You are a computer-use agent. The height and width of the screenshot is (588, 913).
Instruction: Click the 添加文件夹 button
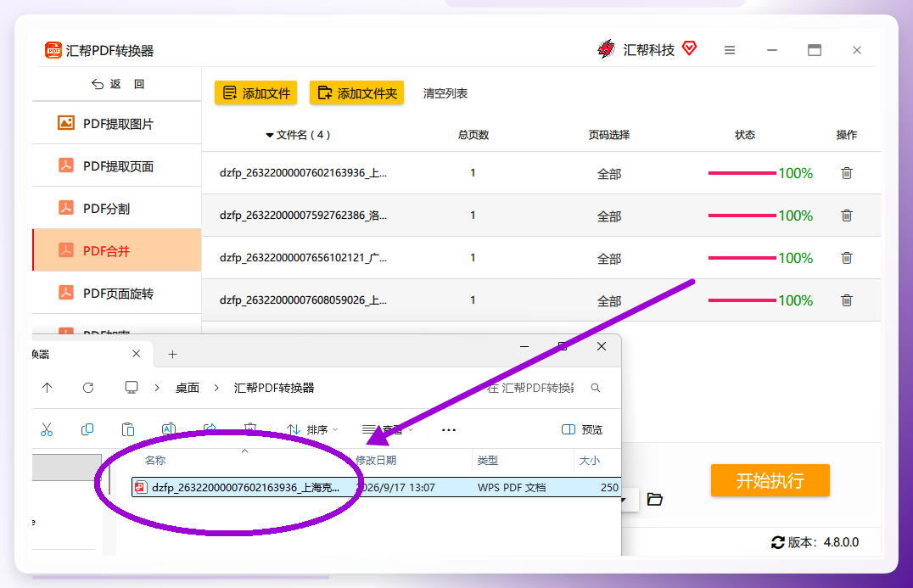tap(356, 93)
